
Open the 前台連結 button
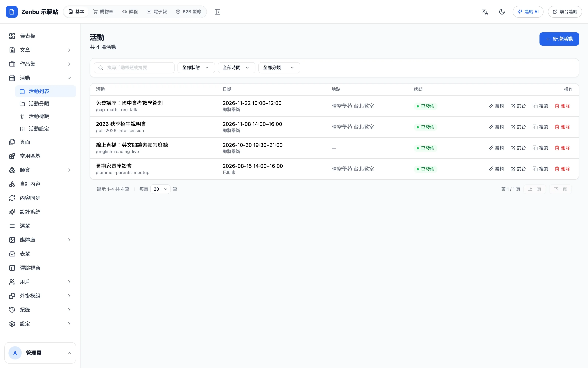565,12
